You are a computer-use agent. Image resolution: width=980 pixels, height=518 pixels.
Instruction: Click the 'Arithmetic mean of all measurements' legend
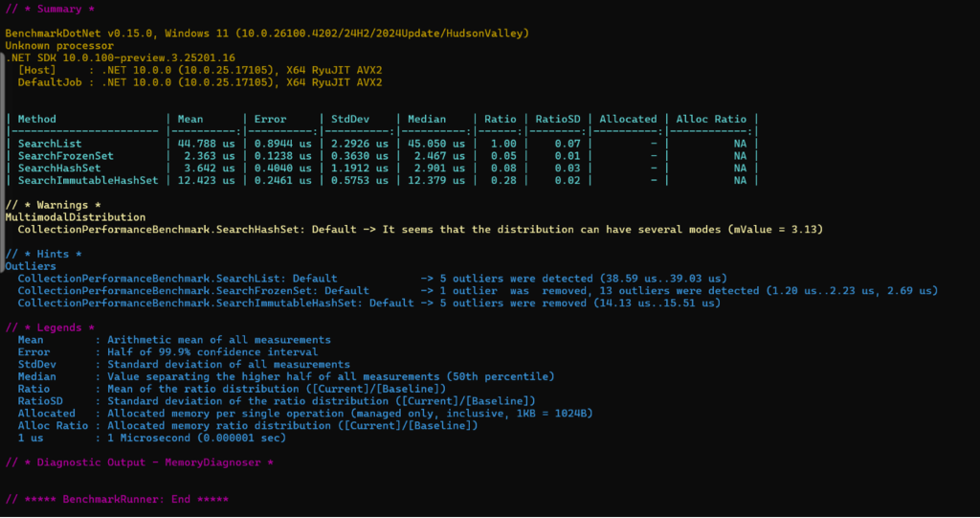click(x=219, y=340)
